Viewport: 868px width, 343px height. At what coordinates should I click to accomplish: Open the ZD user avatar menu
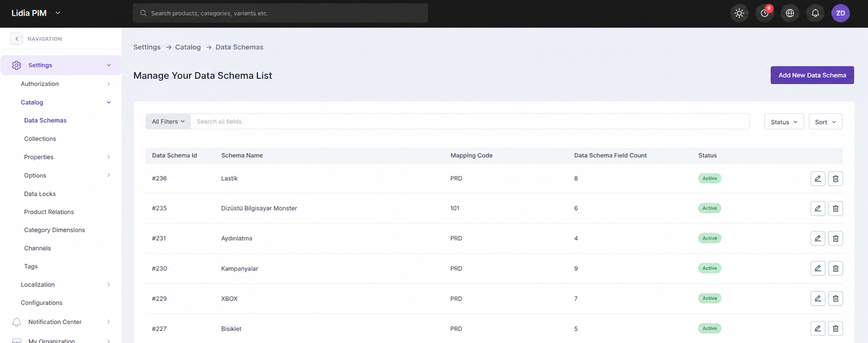pos(840,13)
